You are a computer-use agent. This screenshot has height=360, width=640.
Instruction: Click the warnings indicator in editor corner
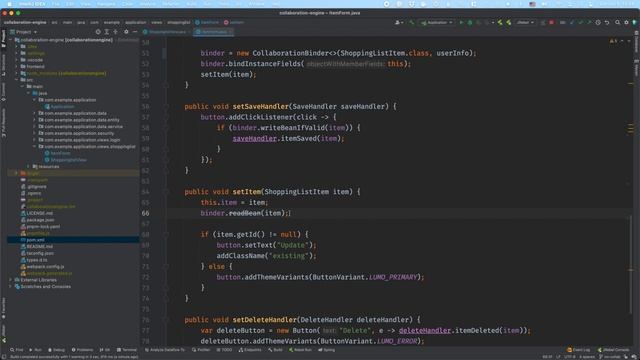click(x=613, y=41)
